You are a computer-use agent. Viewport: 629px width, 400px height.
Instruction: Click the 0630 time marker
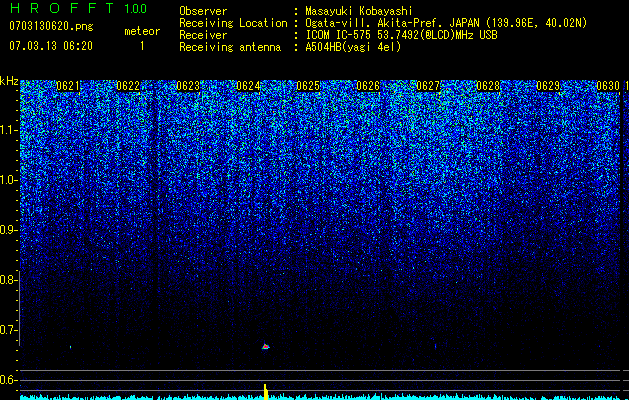tap(608, 86)
